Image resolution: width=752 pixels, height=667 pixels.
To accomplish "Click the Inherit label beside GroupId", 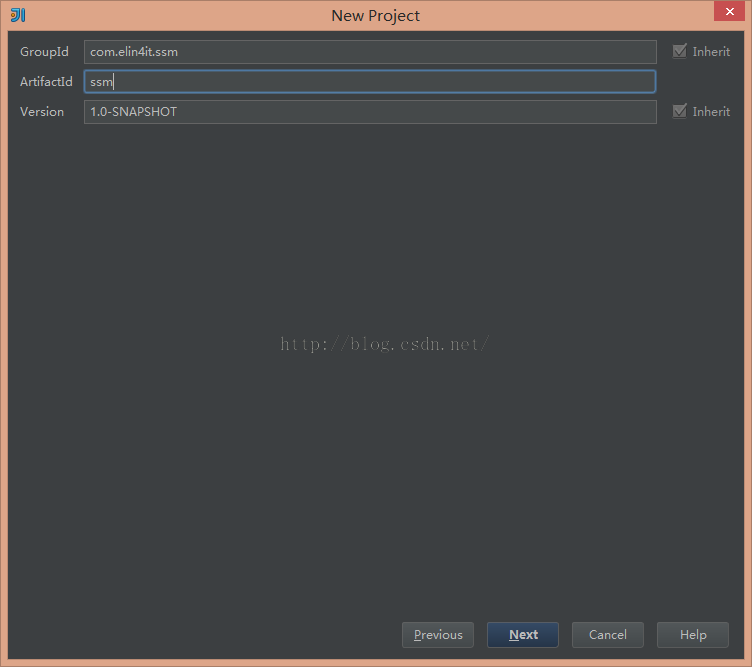I will pos(711,52).
